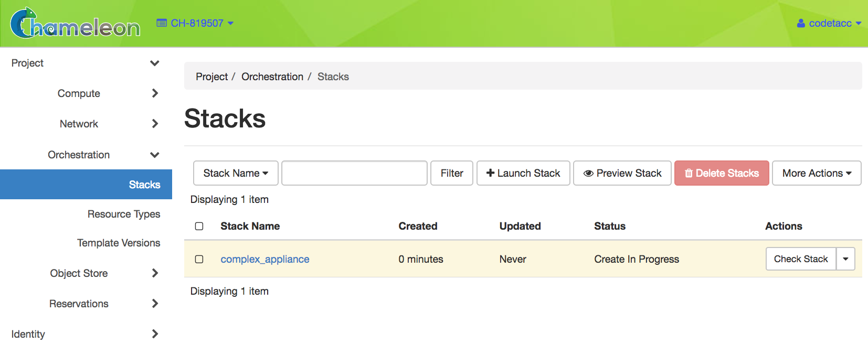The image size is (868, 355).
Task: Click the plus icon on Launch Stack
Action: pos(491,173)
